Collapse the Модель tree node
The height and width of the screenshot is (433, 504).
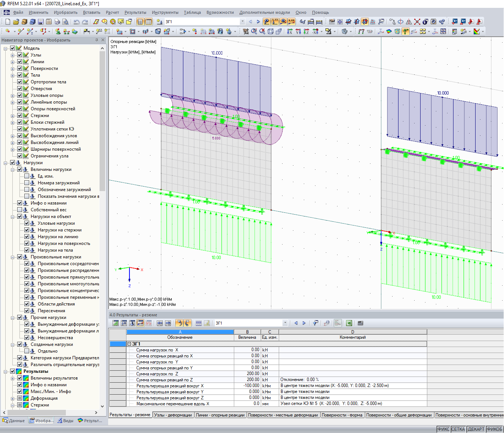(x=6, y=48)
